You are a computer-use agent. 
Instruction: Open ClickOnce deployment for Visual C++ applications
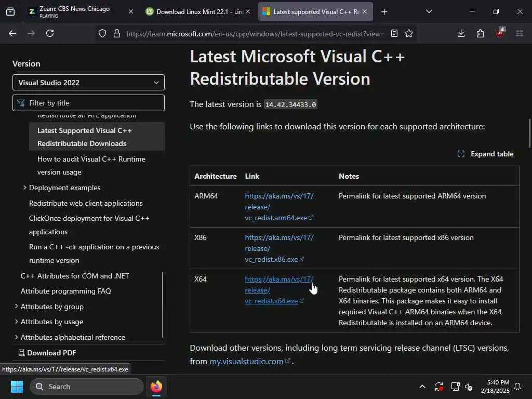[x=89, y=224]
